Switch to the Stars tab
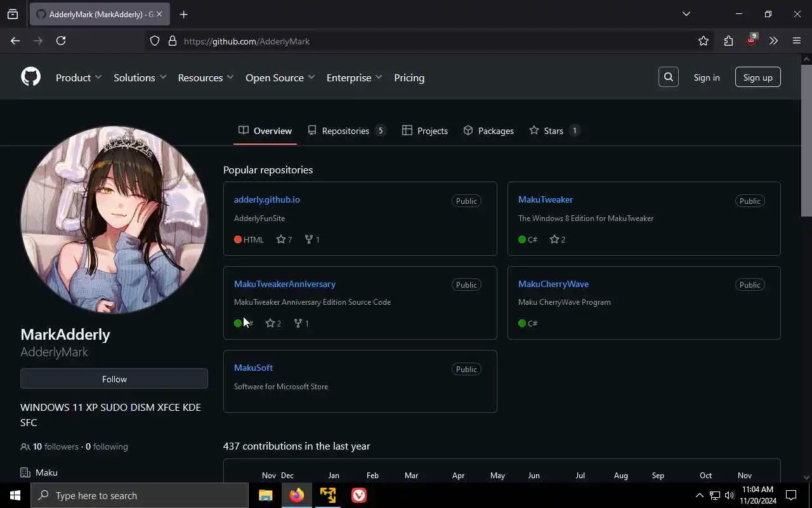The image size is (812, 508). [x=554, y=130]
